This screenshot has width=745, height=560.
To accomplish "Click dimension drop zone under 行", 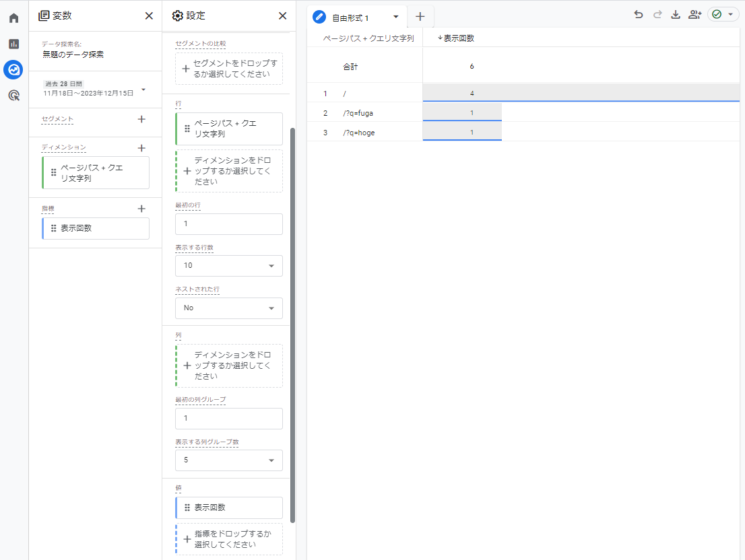I will (229, 171).
